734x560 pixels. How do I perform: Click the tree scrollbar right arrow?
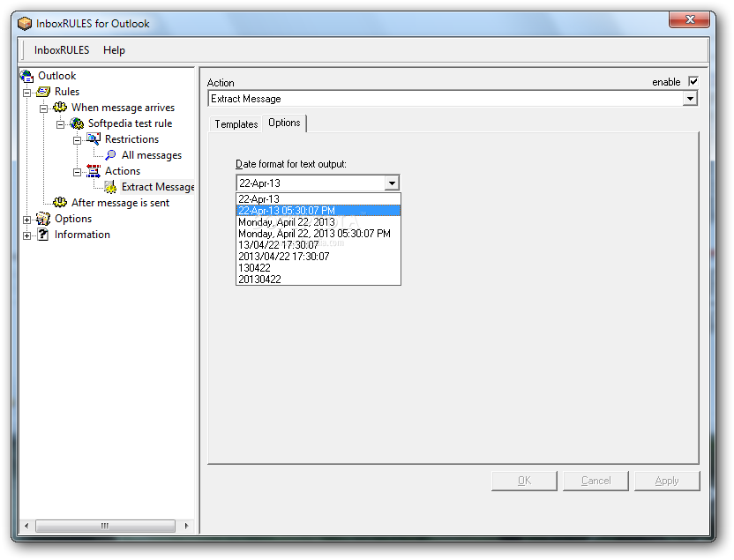(x=186, y=526)
